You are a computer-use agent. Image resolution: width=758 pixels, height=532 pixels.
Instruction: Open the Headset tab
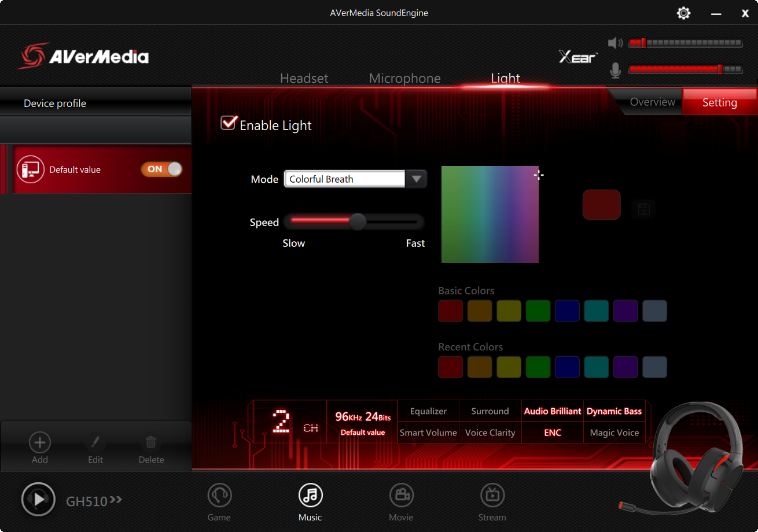point(304,78)
